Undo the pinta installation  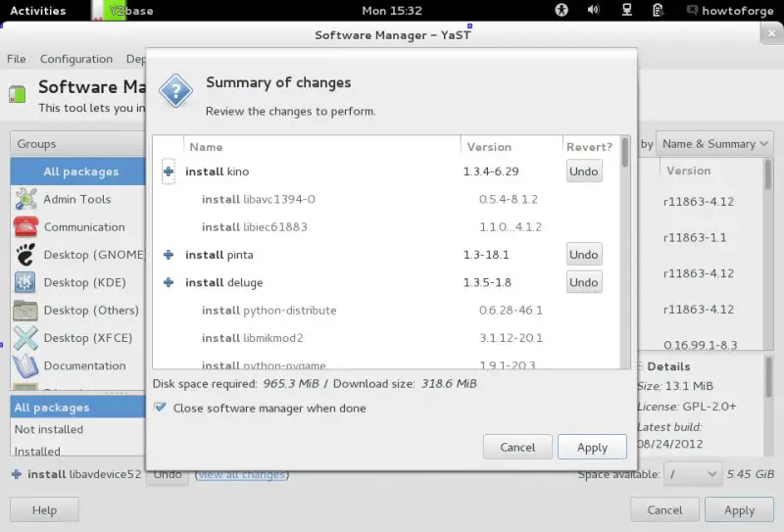point(583,255)
